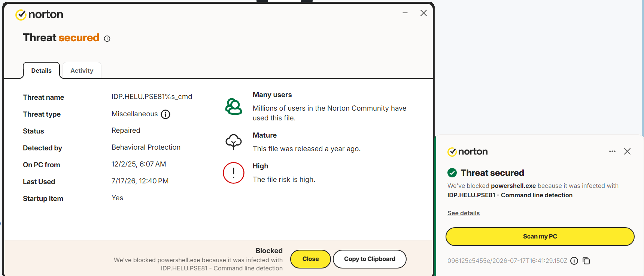Screen dimensions: 644x276
Task: Click the Threat type label
Action: [x=42, y=114]
